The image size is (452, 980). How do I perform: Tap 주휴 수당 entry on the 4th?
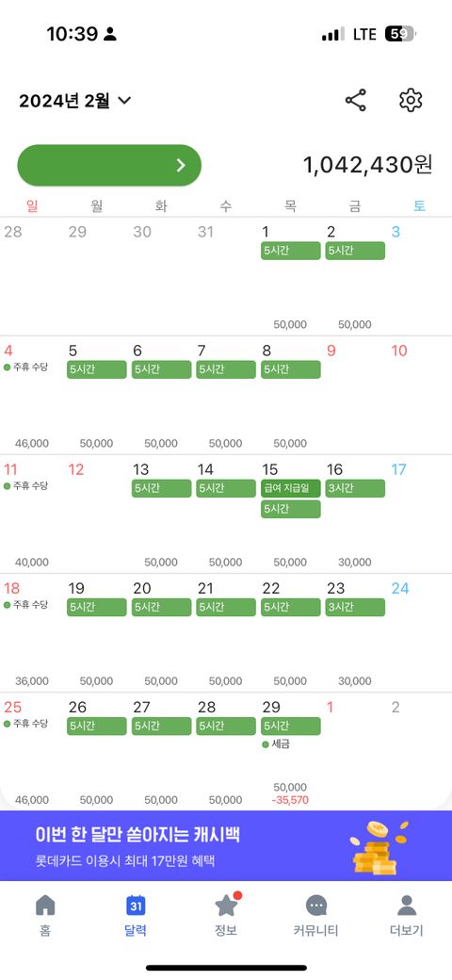pos(26,367)
